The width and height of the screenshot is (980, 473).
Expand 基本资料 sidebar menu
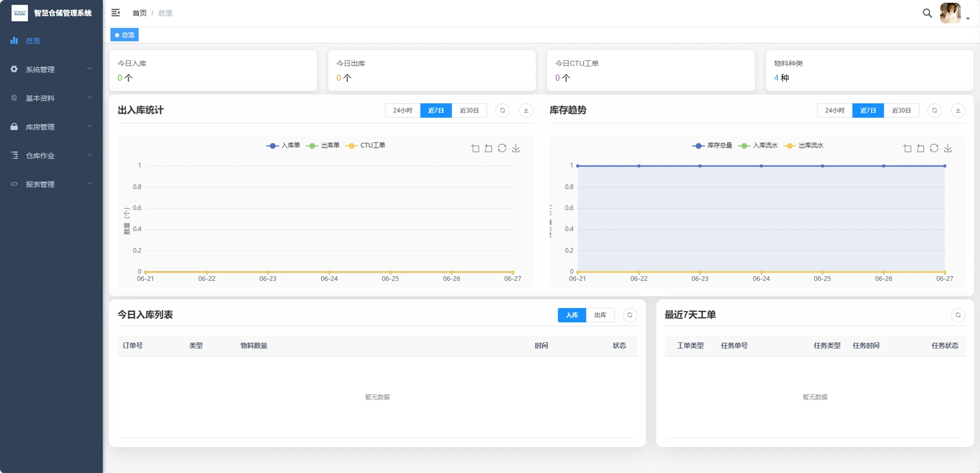click(x=51, y=98)
